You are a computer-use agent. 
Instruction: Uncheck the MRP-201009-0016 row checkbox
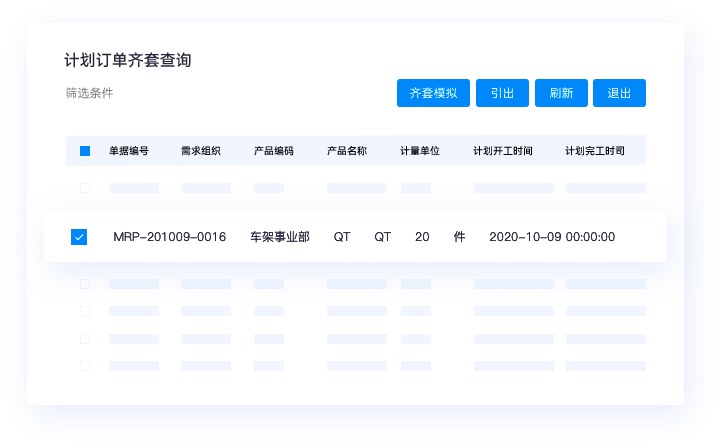[x=79, y=237]
